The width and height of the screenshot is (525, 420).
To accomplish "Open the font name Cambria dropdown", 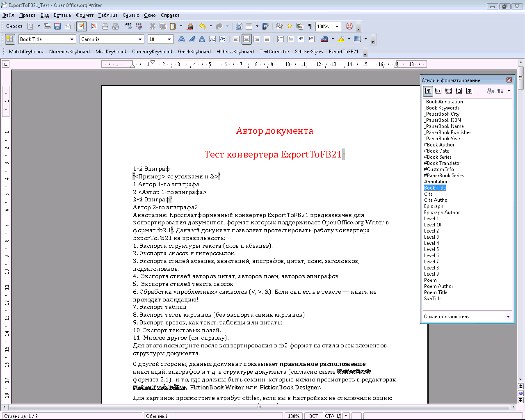I will click(140, 39).
